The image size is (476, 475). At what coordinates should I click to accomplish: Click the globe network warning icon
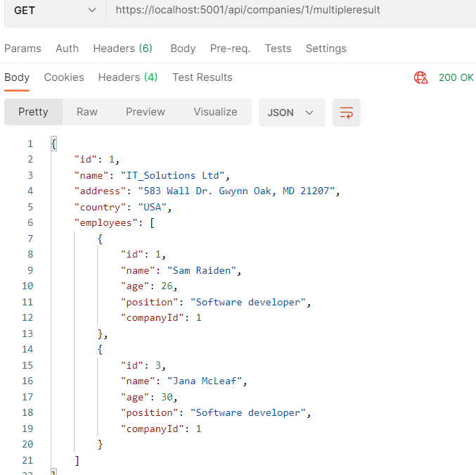tap(421, 77)
